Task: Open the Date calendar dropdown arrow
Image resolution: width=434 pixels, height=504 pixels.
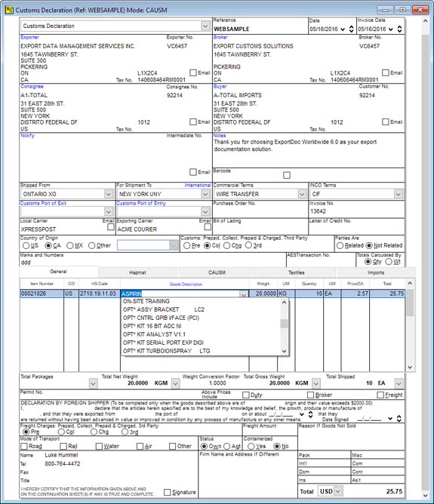Action: (x=343, y=29)
